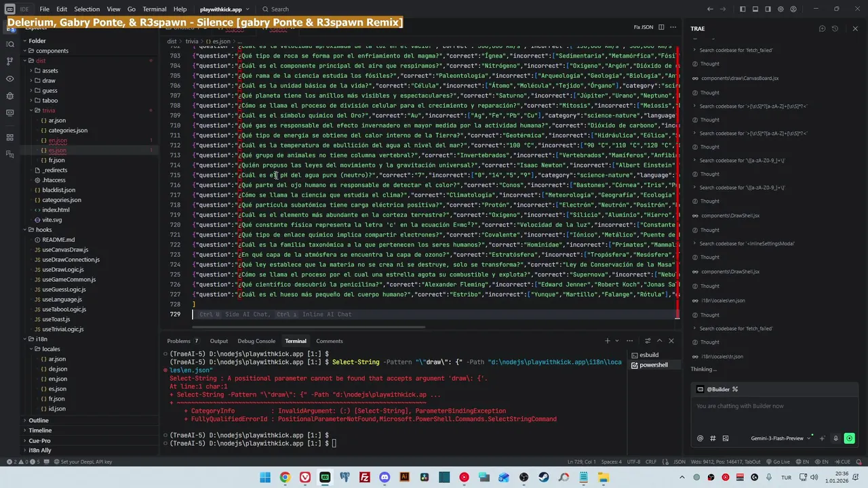Attach an image to the chat
This screenshot has height=488, width=868.
pyautogui.click(x=725, y=439)
